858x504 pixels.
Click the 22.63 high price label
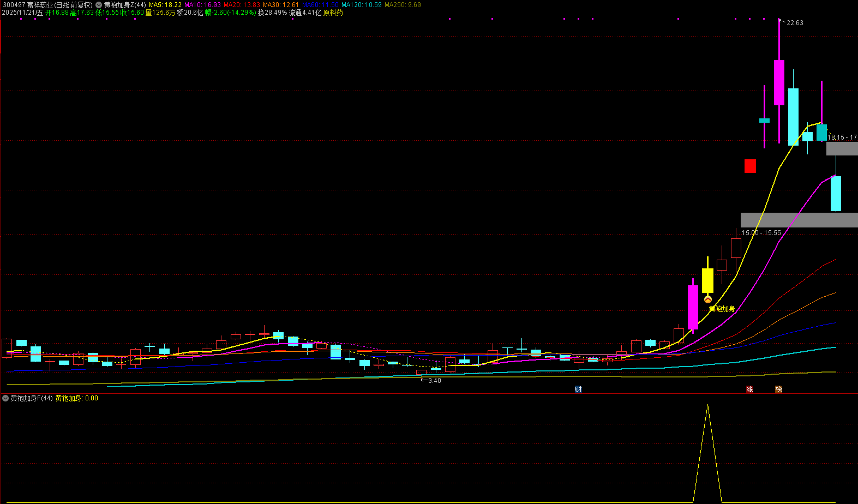point(795,23)
